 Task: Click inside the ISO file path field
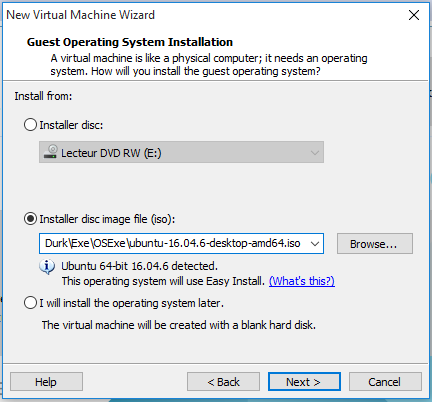pos(174,243)
